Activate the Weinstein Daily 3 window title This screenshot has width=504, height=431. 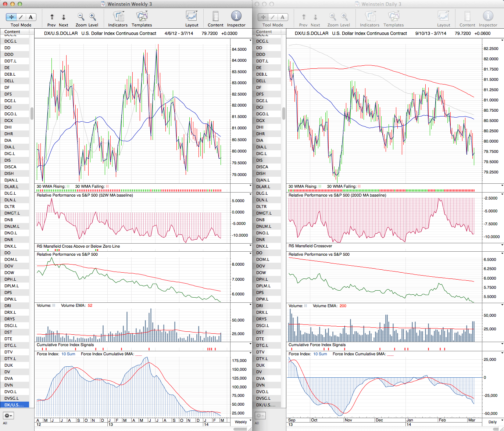tap(381, 4)
